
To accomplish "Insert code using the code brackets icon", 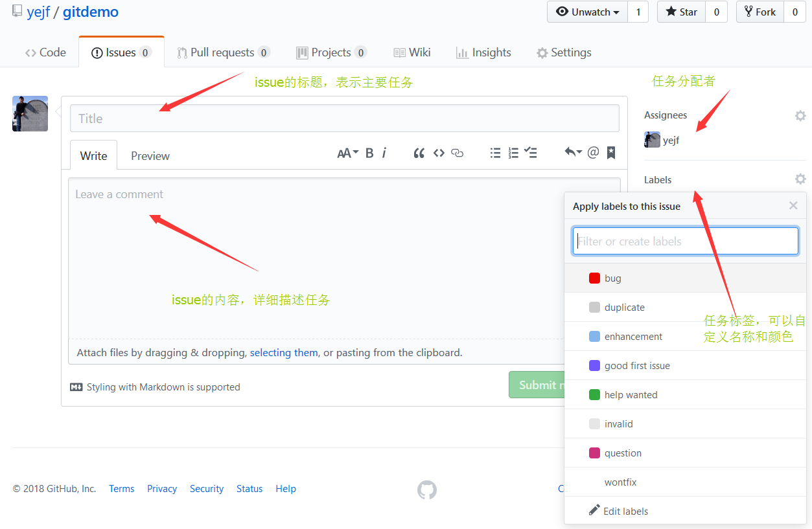I will pos(439,153).
